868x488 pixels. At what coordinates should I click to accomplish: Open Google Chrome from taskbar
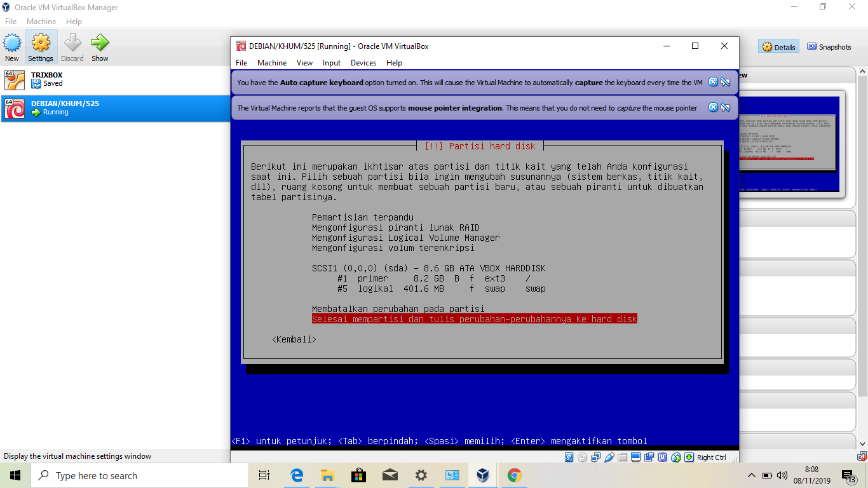pos(515,475)
